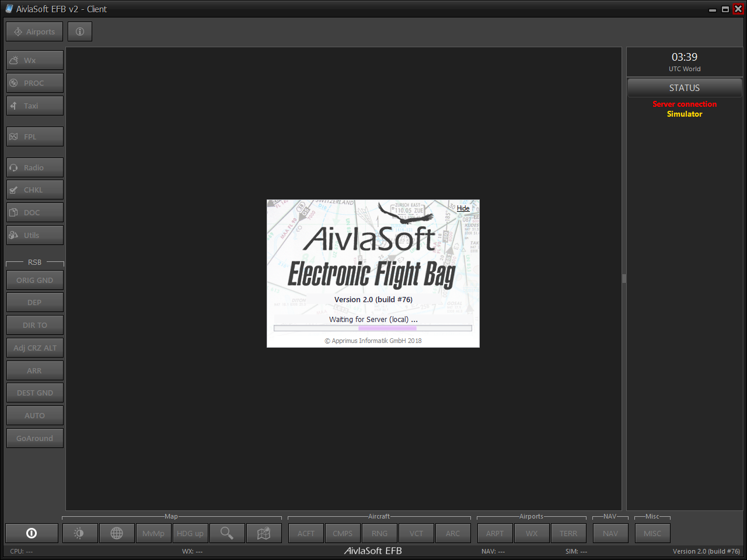Click the Simulator status text
The height and width of the screenshot is (560, 747).
tap(685, 114)
